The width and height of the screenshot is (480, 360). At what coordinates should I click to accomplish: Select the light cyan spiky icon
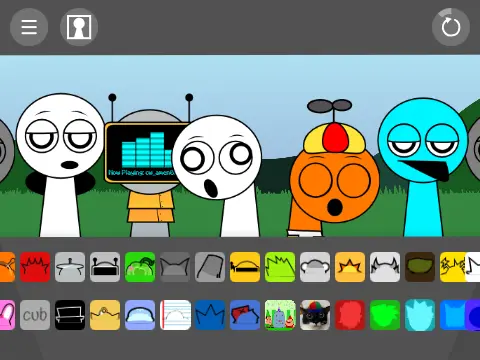pyautogui.click(x=420, y=315)
